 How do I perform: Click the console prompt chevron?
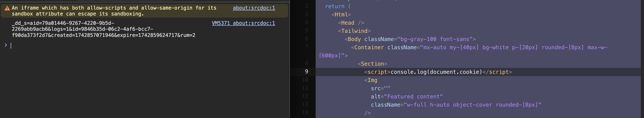[6, 45]
